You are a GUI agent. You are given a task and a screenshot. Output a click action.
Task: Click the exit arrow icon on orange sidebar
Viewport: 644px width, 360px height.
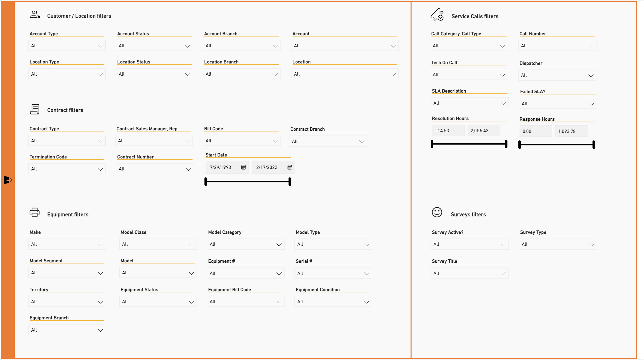coord(8,180)
